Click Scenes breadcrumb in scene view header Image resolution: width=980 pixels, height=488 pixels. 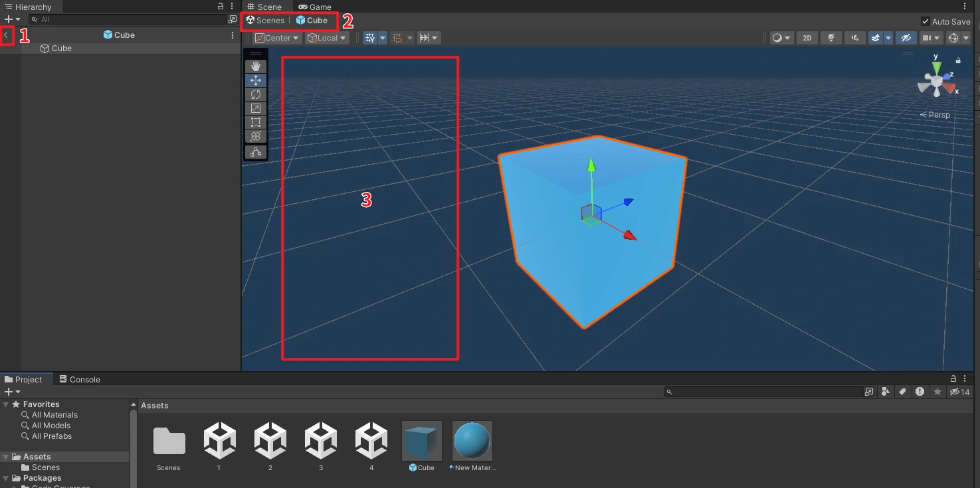(x=265, y=21)
